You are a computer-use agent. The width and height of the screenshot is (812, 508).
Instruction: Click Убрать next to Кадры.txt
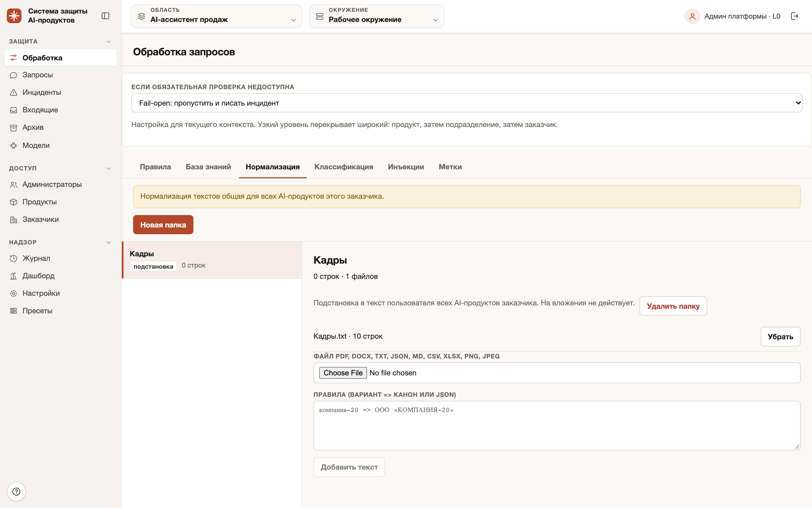(x=780, y=337)
